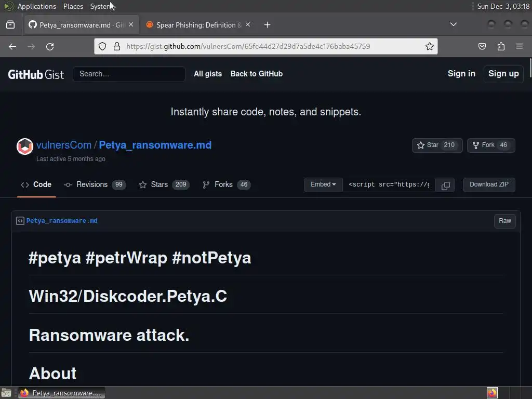This screenshot has height=399, width=532.
Task: Select the embed script source field
Action: click(389, 184)
